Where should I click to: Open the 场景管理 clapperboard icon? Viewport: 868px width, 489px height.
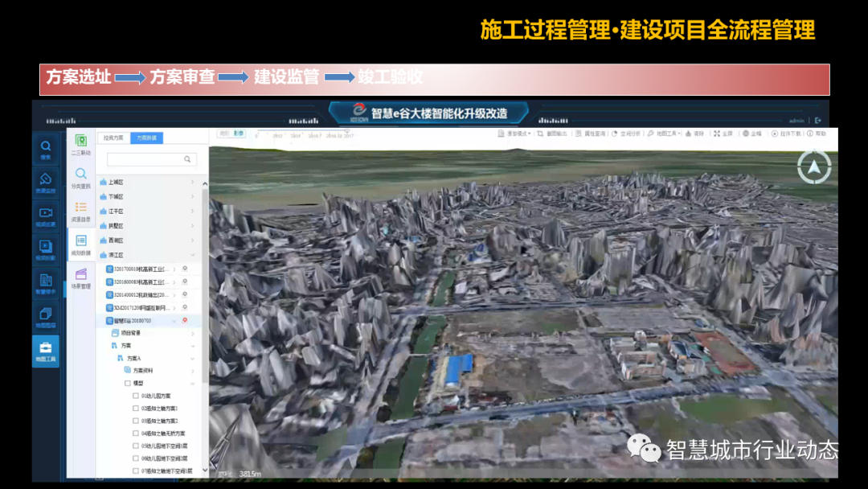pyautogui.click(x=81, y=278)
